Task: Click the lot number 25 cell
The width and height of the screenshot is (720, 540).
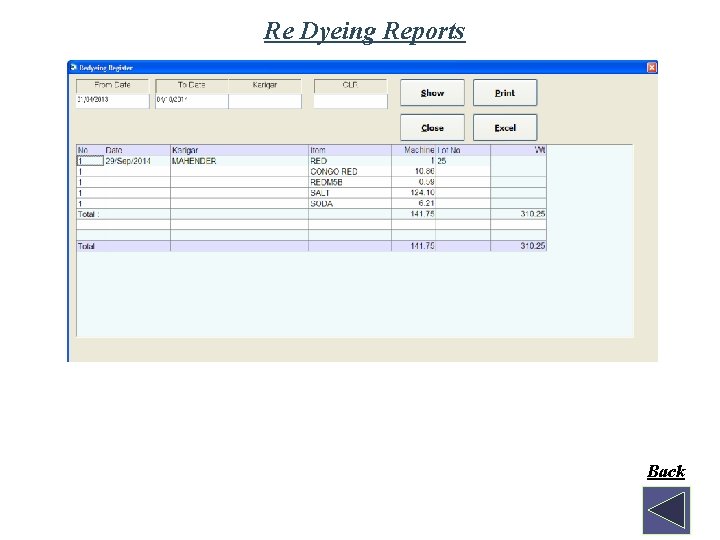Action: pyautogui.click(x=463, y=161)
